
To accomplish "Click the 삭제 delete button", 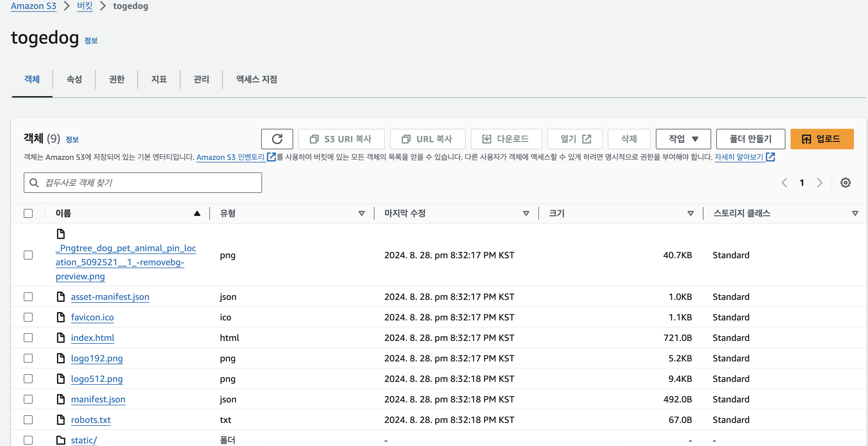I will [629, 139].
